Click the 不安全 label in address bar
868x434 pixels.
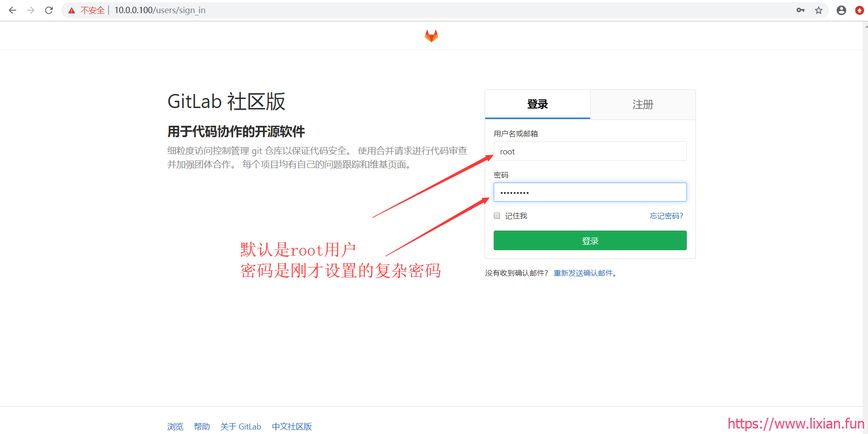coord(93,10)
